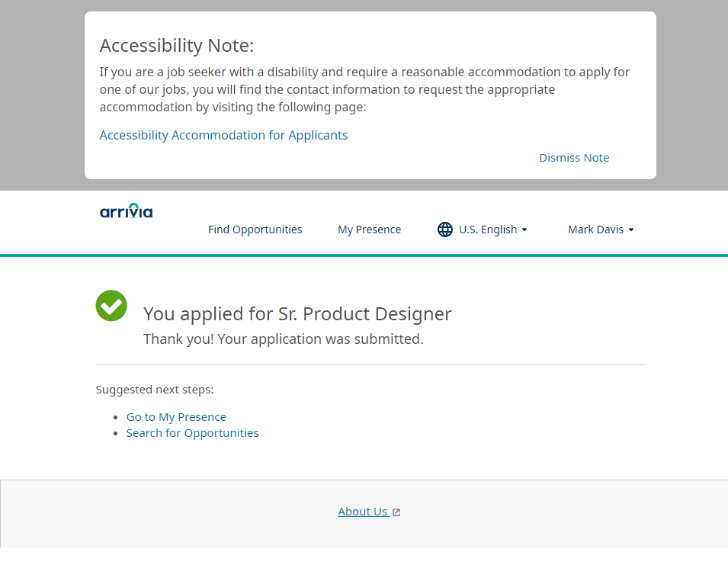Screen dimensions: 728x565
Task: Open the U.S. English language dropdown
Action: point(488,230)
